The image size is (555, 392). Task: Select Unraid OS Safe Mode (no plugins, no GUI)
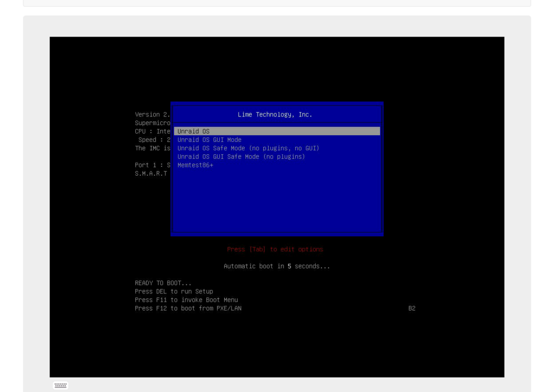248,148
